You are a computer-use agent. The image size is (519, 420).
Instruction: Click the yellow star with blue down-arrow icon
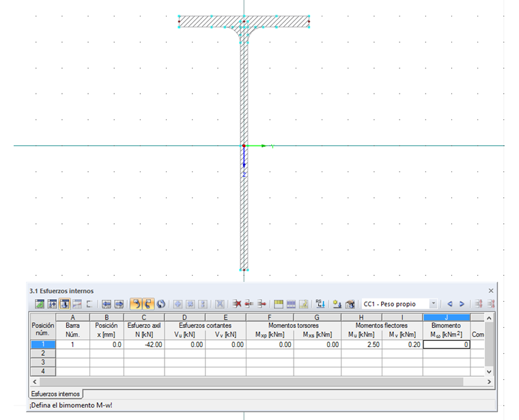[337, 304]
